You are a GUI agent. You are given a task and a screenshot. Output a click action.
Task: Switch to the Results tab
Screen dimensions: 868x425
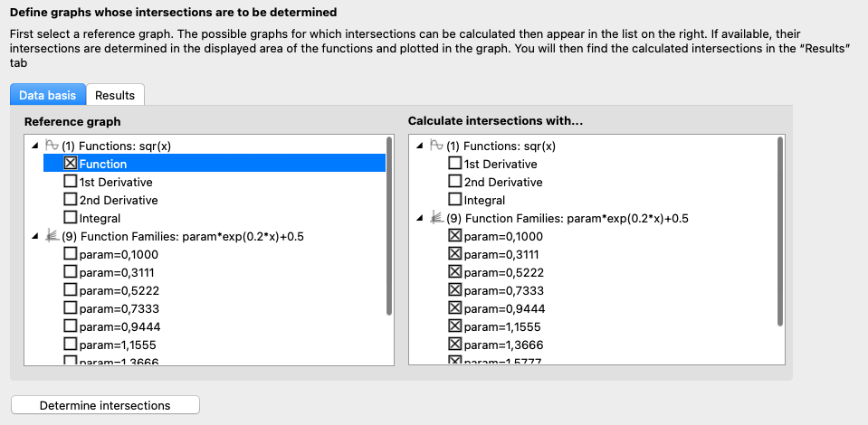[115, 95]
